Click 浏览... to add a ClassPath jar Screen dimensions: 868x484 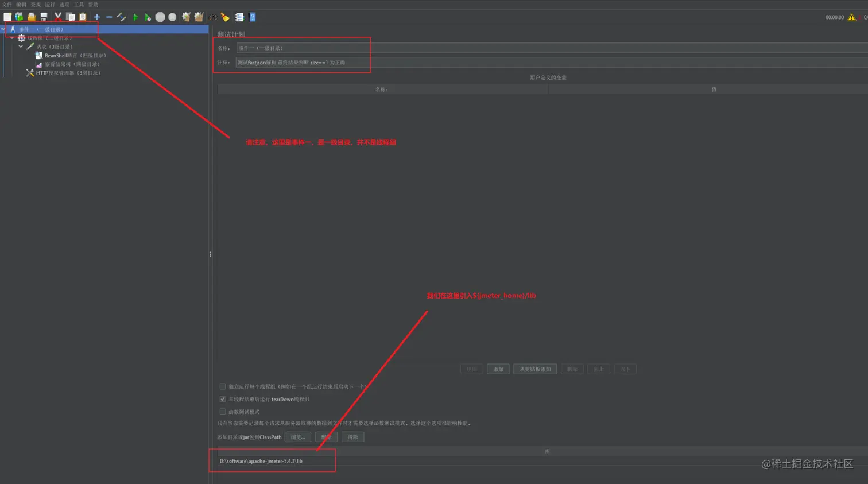tap(297, 437)
